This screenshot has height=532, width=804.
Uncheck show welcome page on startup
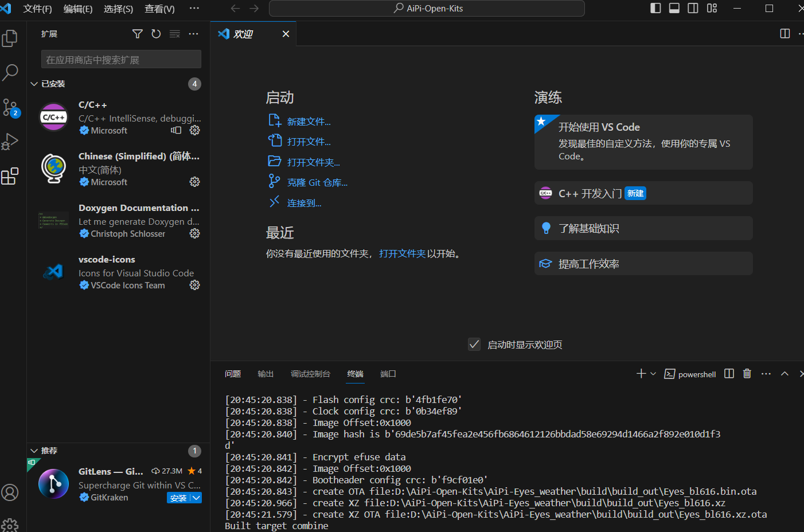[x=474, y=345]
